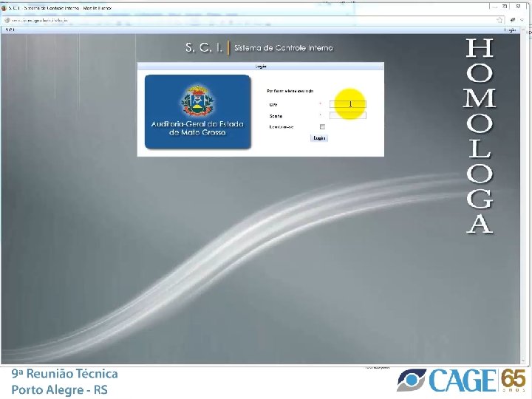The height and width of the screenshot is (399, 532).
Task: Bookmark the page with the star icon
Action: (x=499, y=20)
